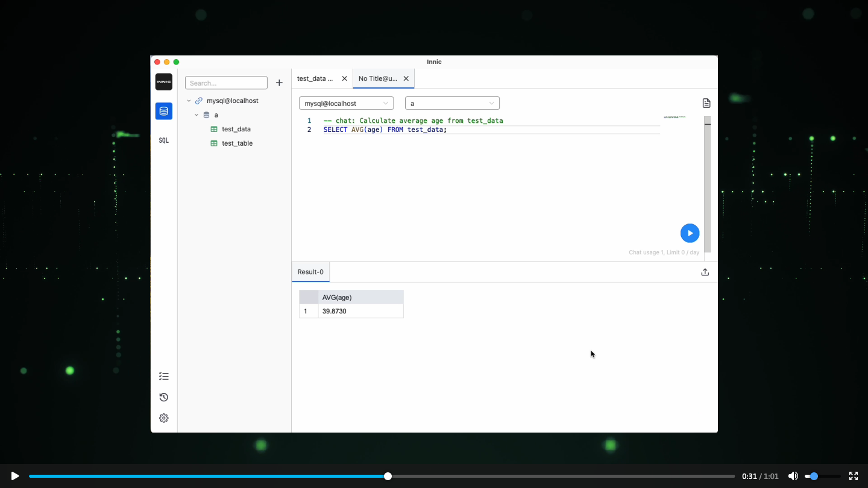Click the table icon beside test_data

[x=214, y=130]
